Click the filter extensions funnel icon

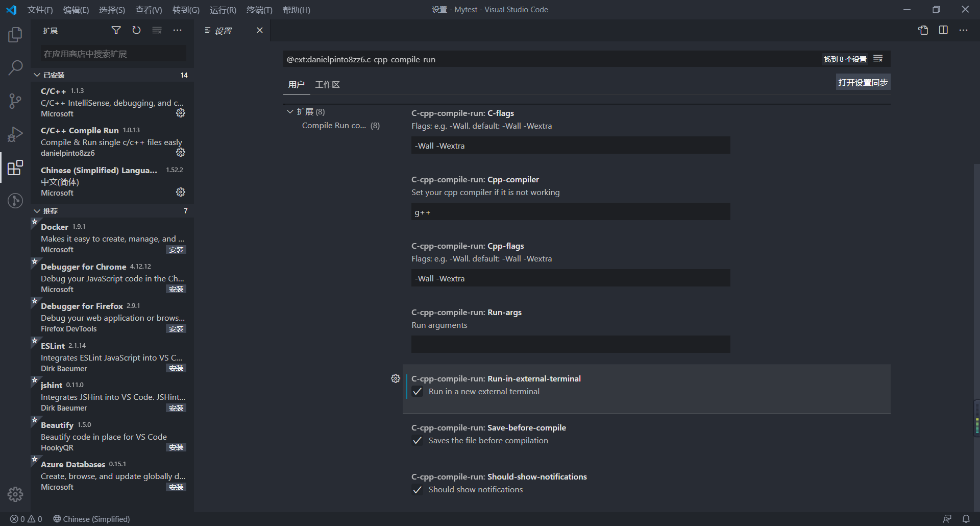tap(116, 31)
